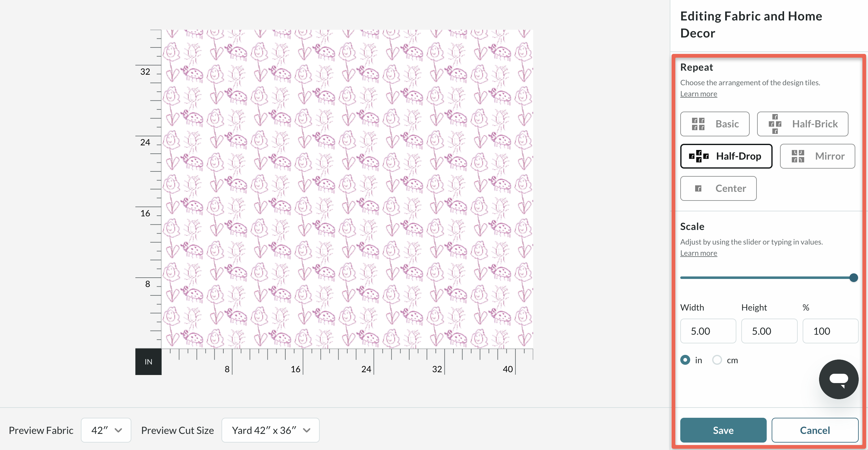Click the Scale slider handle
Viewport: 868px width, 450px height.
853,278
